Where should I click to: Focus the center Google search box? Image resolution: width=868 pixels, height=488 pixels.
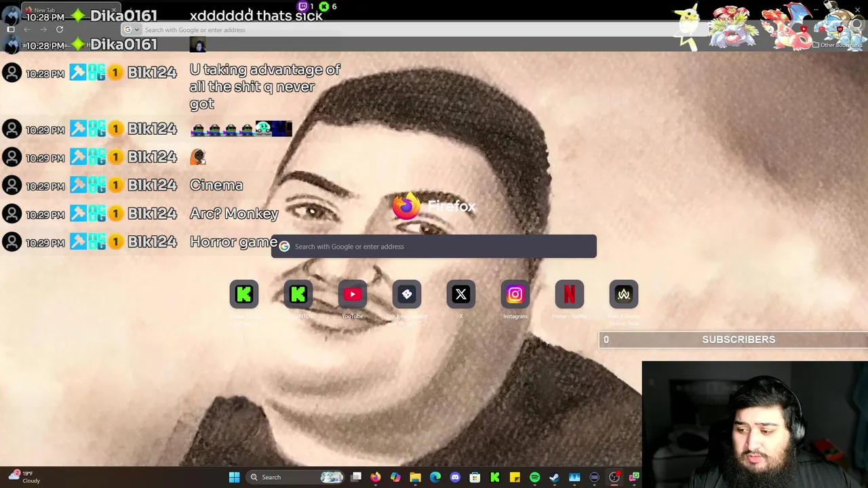pos(434,247)
